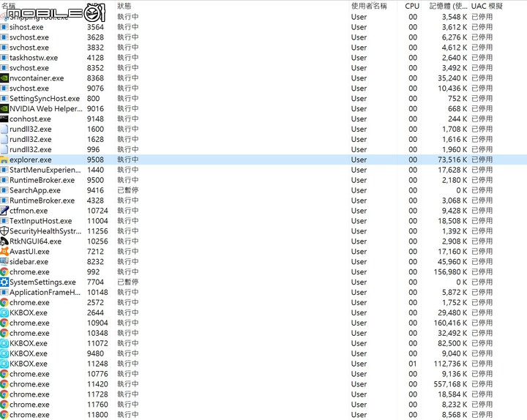Viewport: 527px width, 420px height.
Task: Click the 已暫停 status of SystemSettings.exe
Action: click(x=127, y=282)
